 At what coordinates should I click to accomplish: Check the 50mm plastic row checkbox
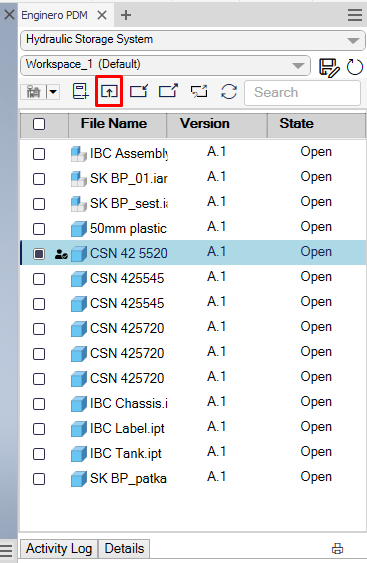click(x=39, y=229)
